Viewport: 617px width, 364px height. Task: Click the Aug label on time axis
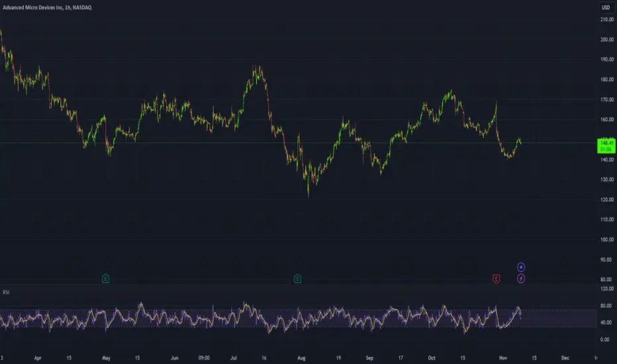point(301,358)
